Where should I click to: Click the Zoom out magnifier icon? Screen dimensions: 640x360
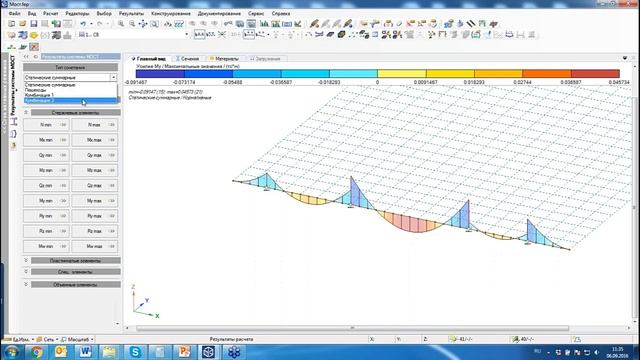pyautogui.click(x=132, y=24)
